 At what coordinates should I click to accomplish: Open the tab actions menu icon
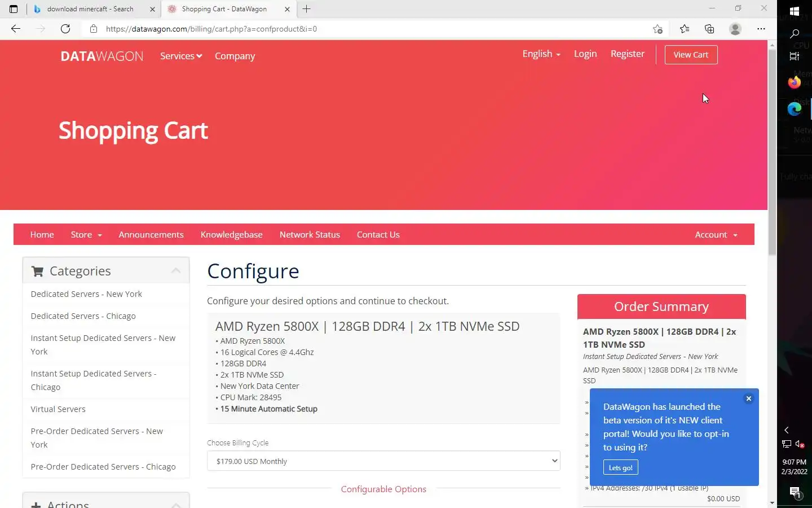pyautogui.click(x=14, y=9)
